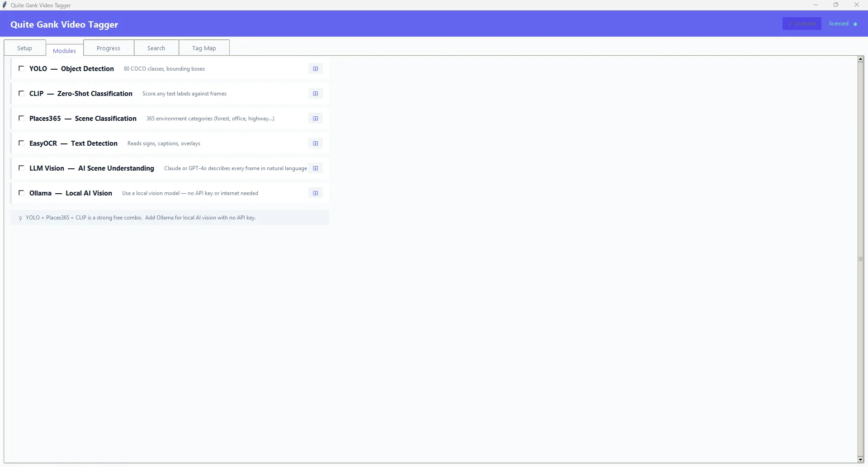This screenshot has width=868, height=467.
Task: Open info for YOLO Object Detection
Action: [x=316, y=69]
